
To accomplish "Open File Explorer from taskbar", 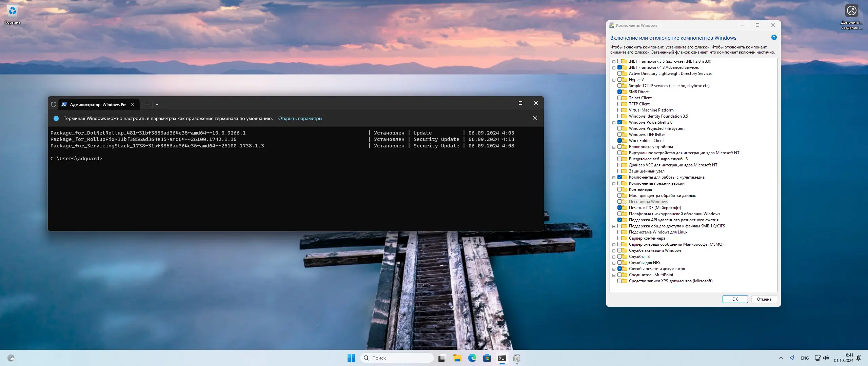I will 457,358.
